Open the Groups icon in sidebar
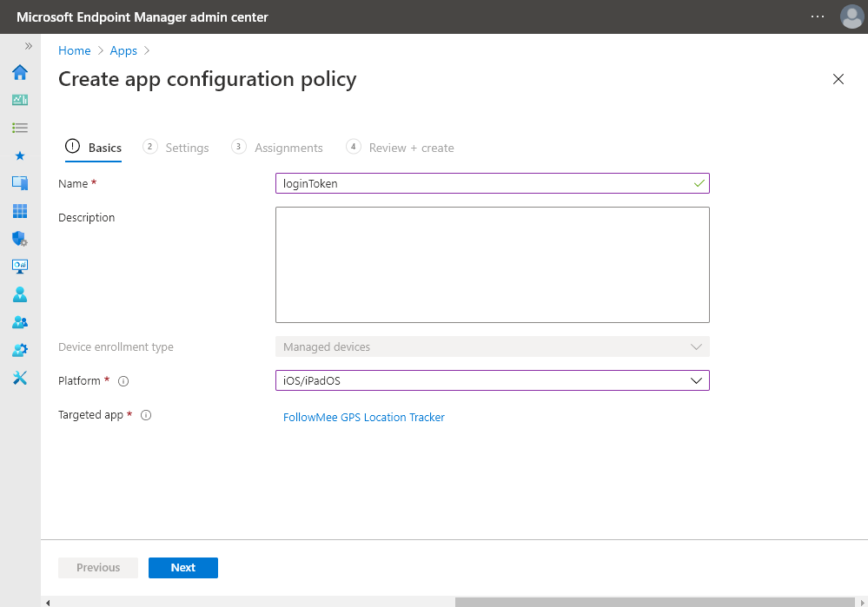The width and height of the screenshot is (868, 607). (x=20, y=322)
